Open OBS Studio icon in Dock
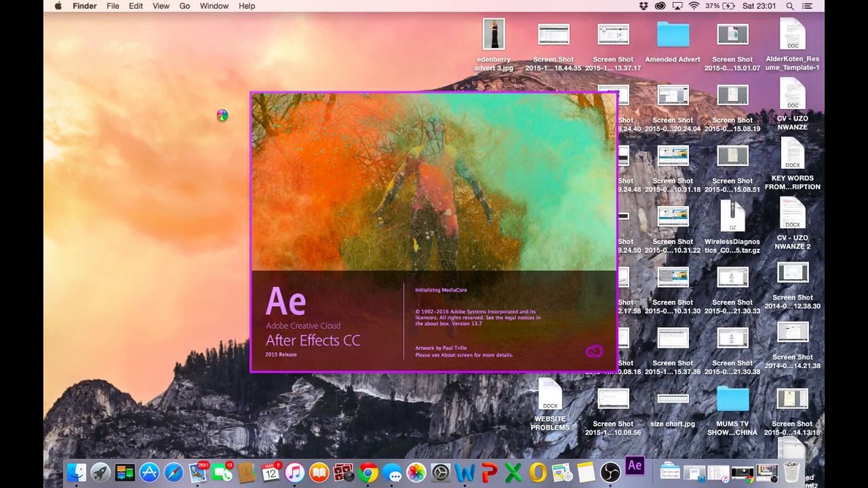This screenshot has width=868, height=488. [610, 472]
